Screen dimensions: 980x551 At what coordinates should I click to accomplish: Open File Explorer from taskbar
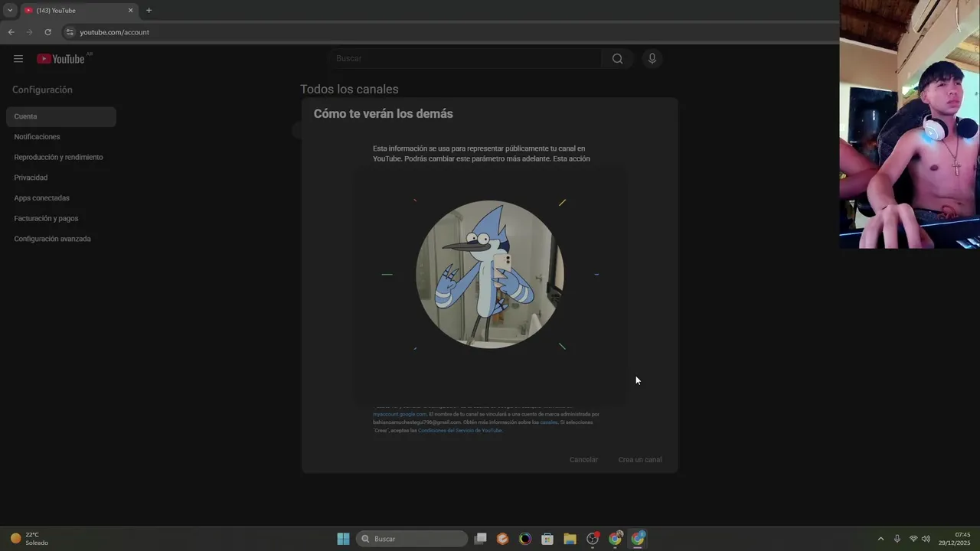coord(570,539)
